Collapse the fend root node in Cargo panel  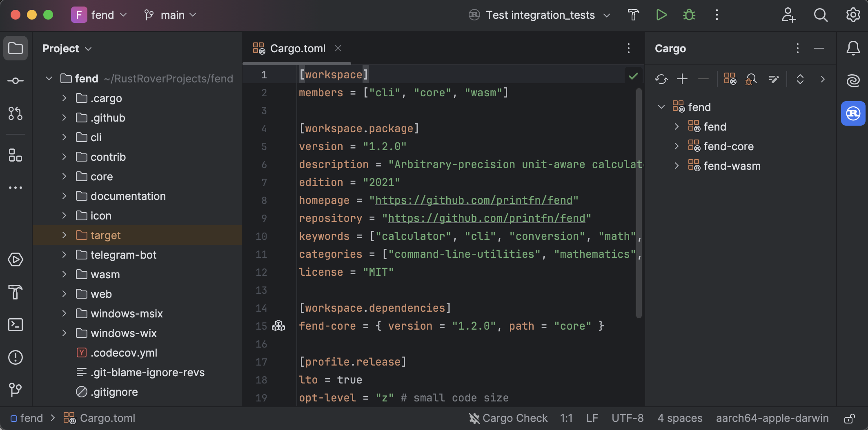tap(661, 107)
